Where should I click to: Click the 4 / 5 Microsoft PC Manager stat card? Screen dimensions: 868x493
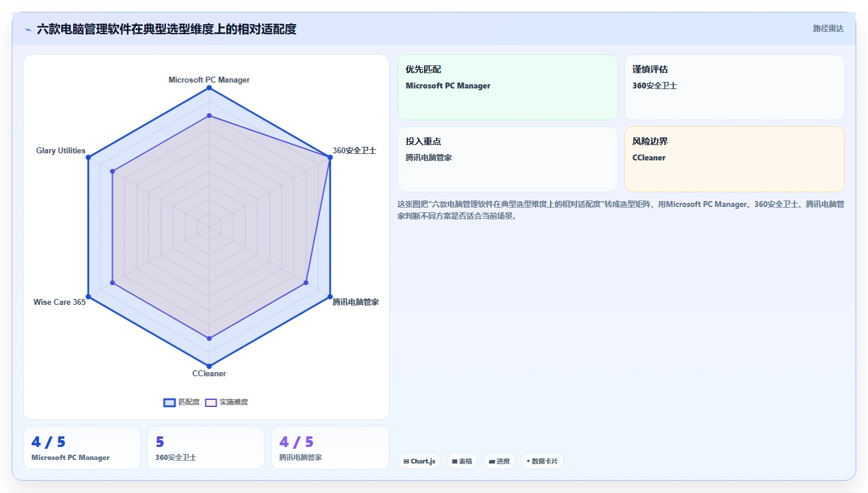point(82,448)
